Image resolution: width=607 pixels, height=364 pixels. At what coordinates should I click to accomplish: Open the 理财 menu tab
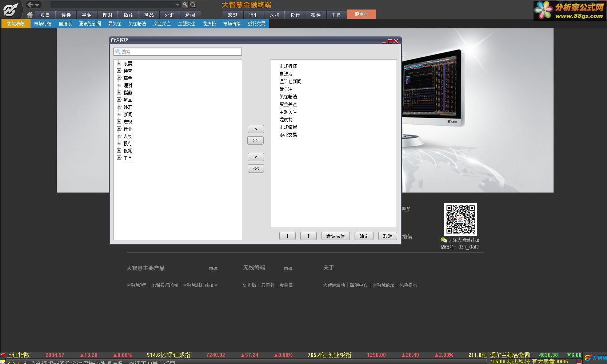tap(107, 15)
